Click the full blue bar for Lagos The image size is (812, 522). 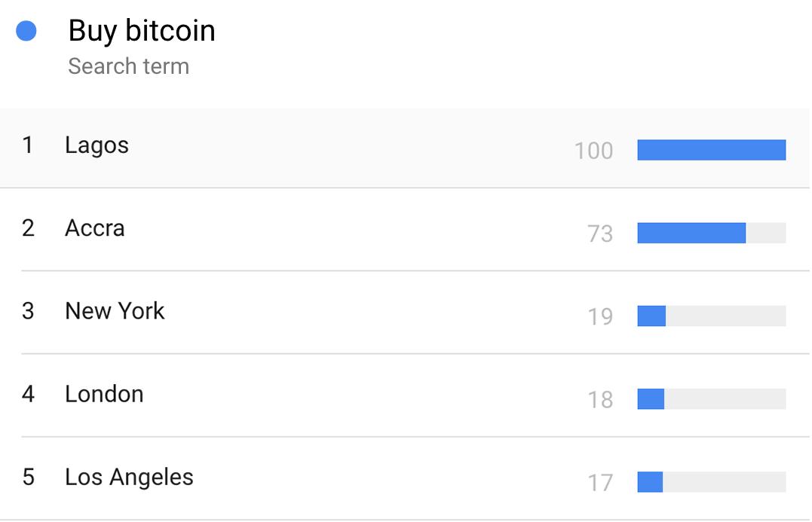tap(711, 150)
